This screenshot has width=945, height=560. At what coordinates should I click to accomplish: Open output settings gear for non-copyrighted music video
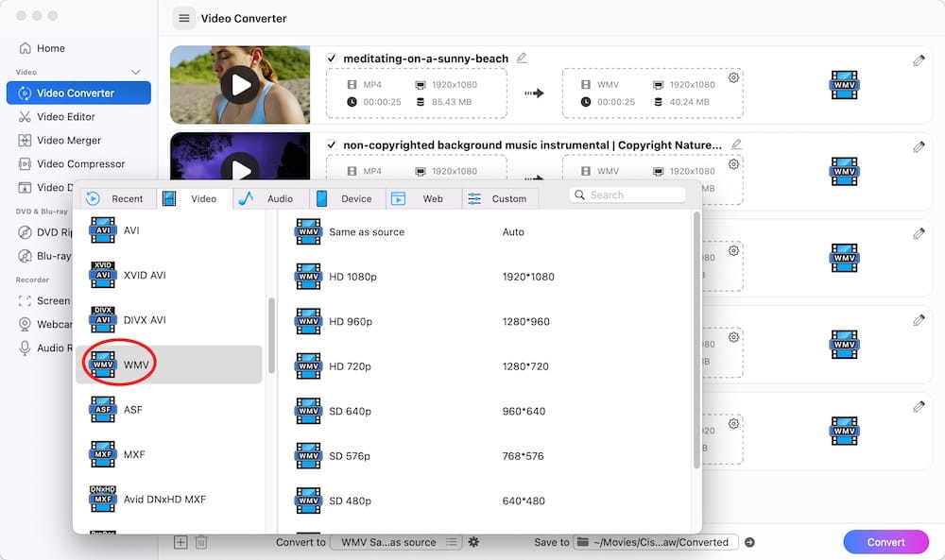733,163
